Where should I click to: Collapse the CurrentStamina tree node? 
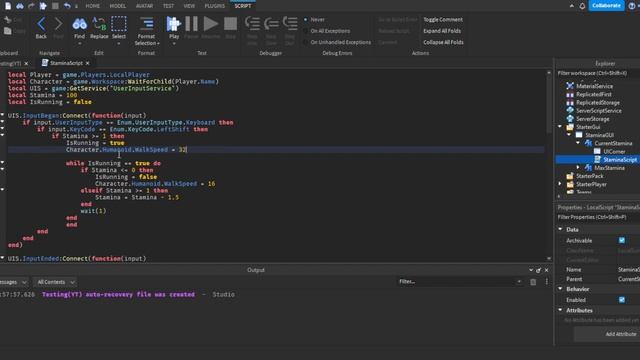[578, 143]
